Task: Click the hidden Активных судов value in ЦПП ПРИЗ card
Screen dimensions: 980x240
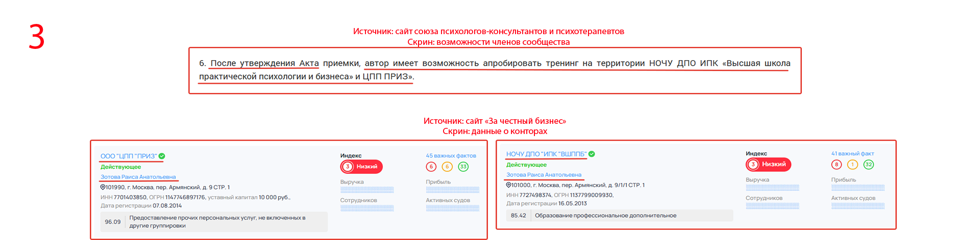Action: point(453,208)
